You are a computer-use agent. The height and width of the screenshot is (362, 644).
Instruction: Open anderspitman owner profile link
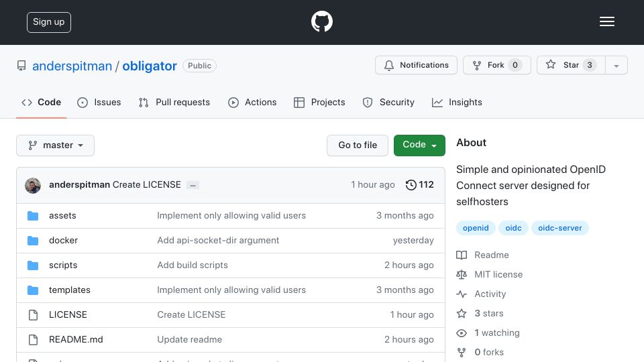tap(72, 66)
